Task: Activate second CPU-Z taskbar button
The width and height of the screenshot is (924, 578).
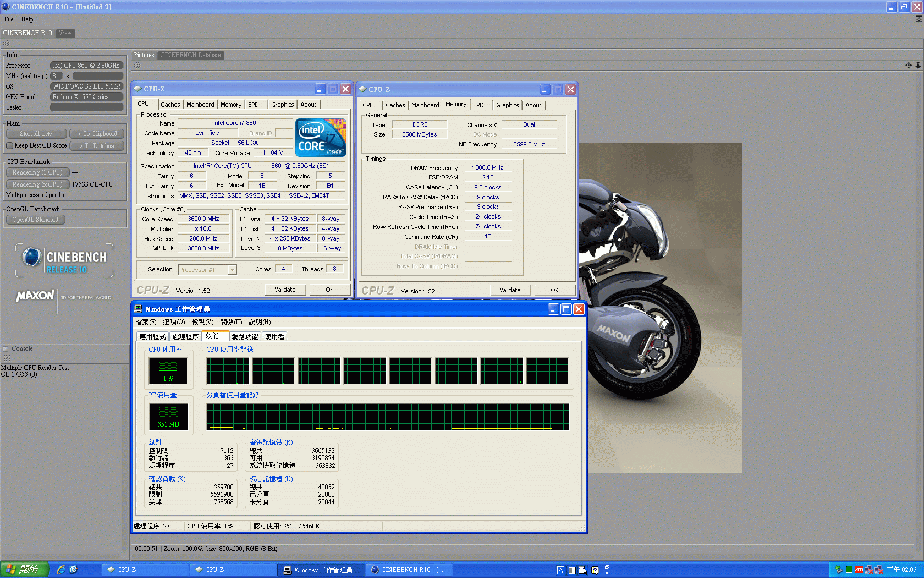Action: (x=233, y=570)
